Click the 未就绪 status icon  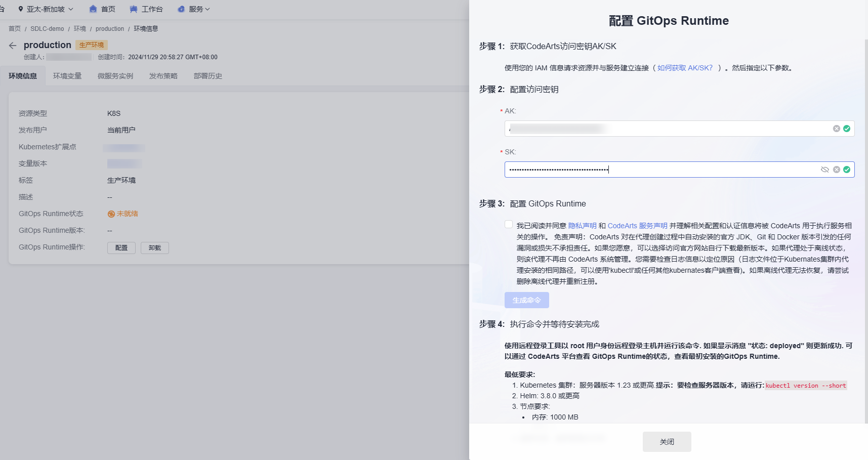coord(111,214)
